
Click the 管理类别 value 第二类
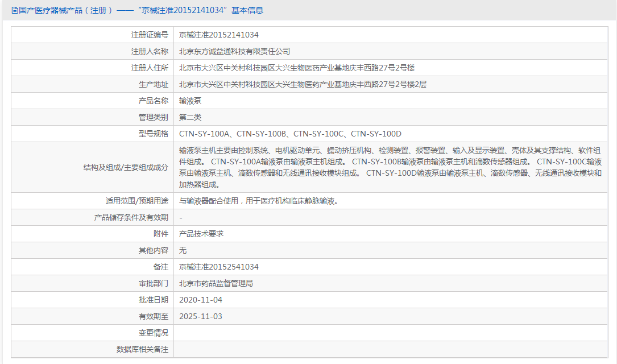pos(192,117)
